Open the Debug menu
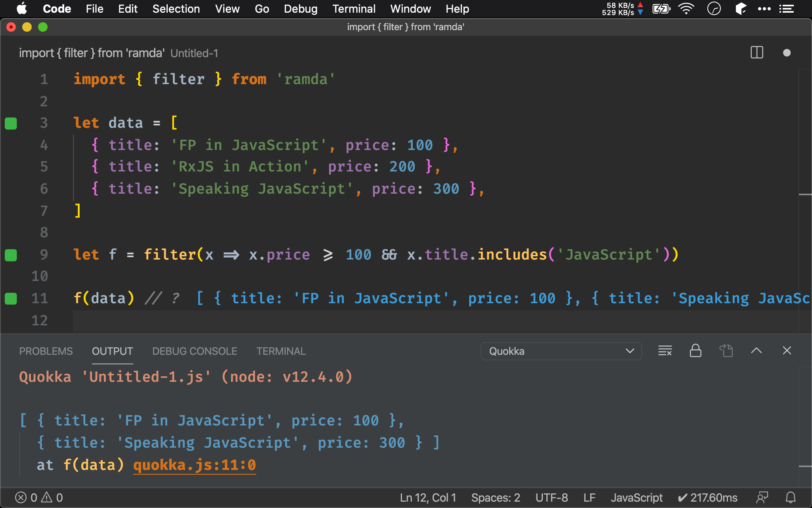 point(301,9)
